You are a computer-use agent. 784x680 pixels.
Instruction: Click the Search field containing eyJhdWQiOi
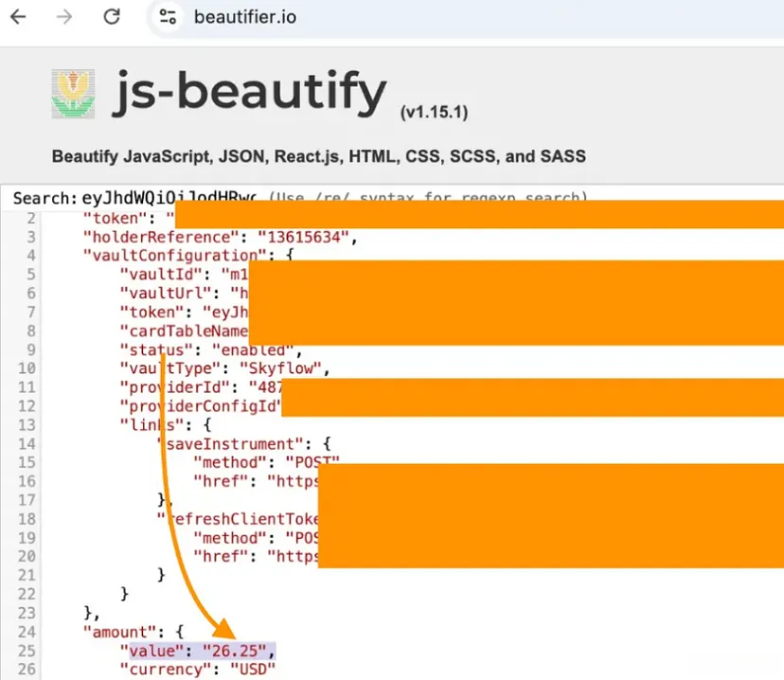(170, 198)
